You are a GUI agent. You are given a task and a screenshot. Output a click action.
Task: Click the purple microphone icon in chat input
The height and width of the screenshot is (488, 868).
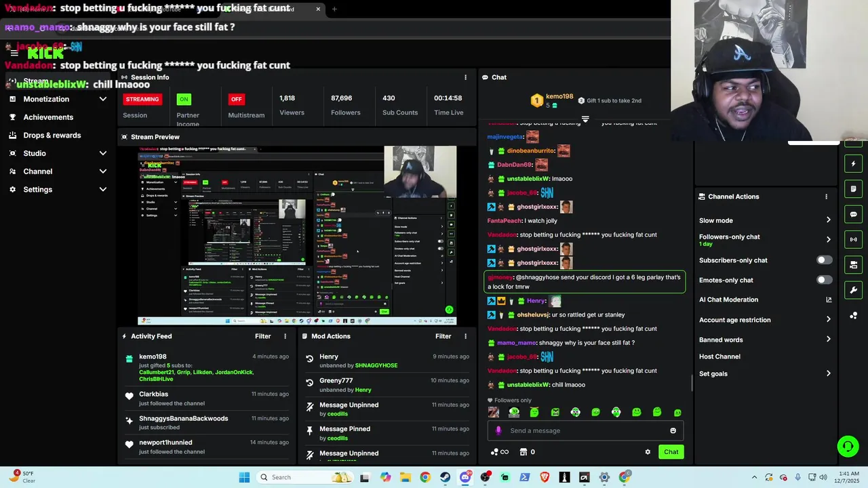(498, 430)
